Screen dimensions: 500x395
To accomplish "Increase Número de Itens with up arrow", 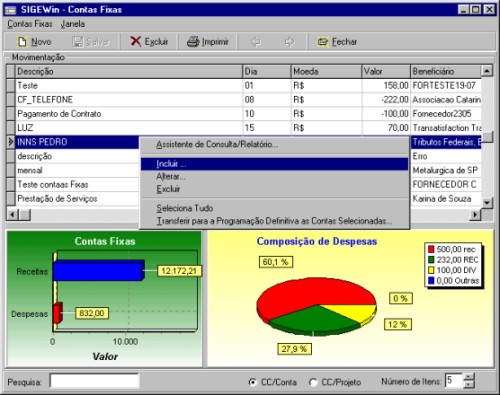I will (x=469, y=377).
